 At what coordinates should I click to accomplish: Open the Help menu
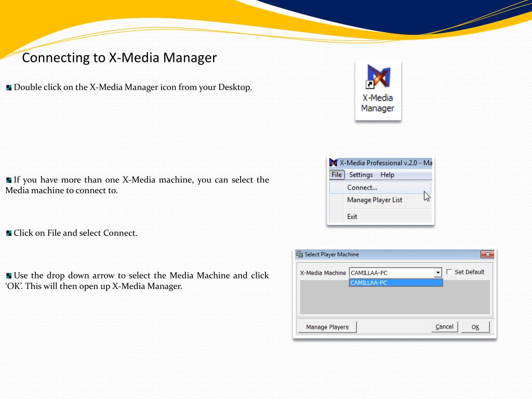click(387, 175)
